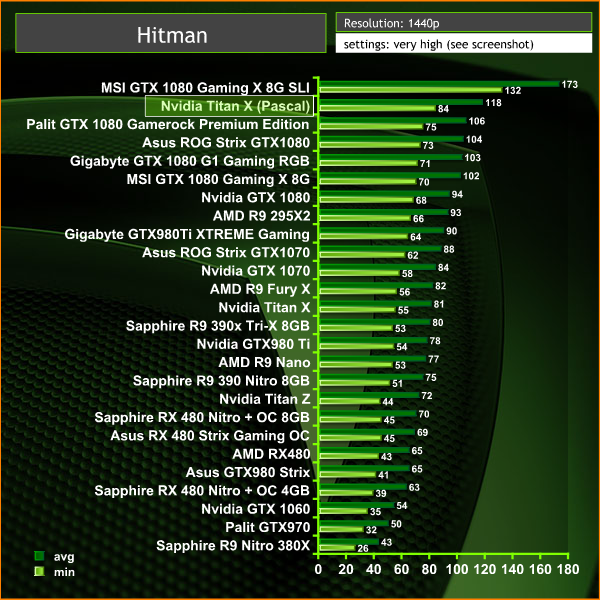600x600 pixels.
Task: Click the Nvidia GTX 1070 label
Action: pyautogui.click(x=256, y=271)
